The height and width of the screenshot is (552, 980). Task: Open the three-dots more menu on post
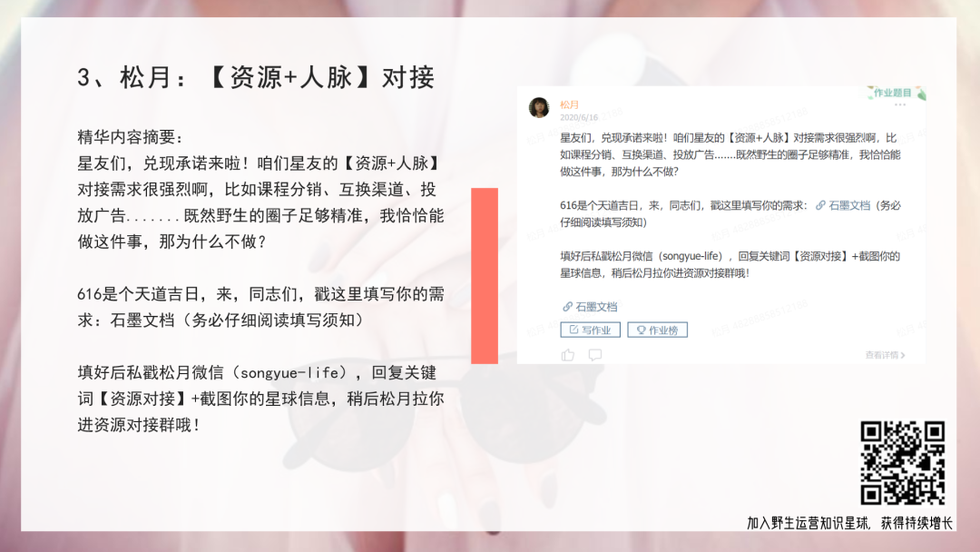tap(900, 105)
